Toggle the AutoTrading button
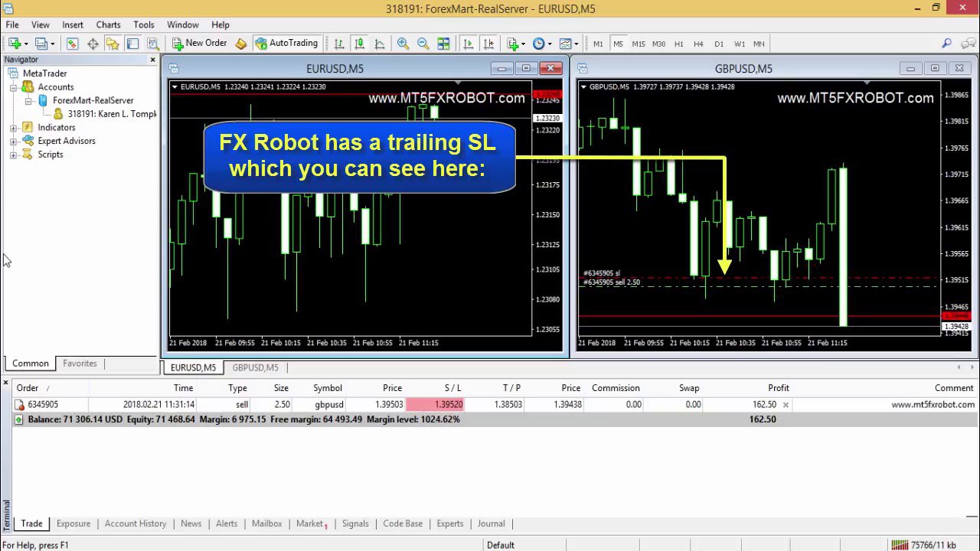 [x=286, y=44]
